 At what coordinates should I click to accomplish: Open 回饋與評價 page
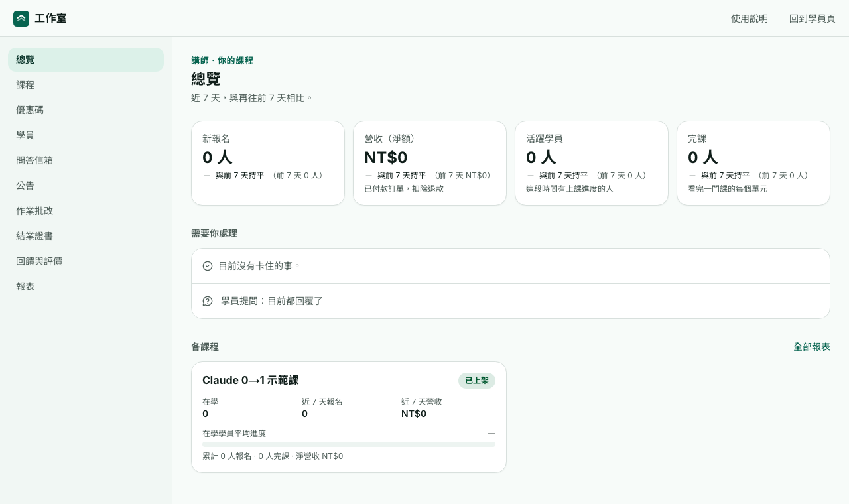(86, 261)
